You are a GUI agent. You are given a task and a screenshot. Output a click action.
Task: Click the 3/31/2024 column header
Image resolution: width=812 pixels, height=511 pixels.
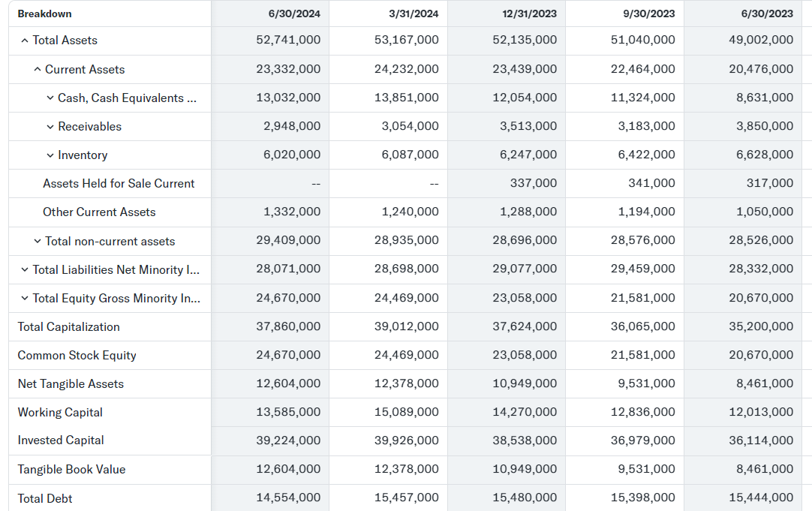pos(414,14)
